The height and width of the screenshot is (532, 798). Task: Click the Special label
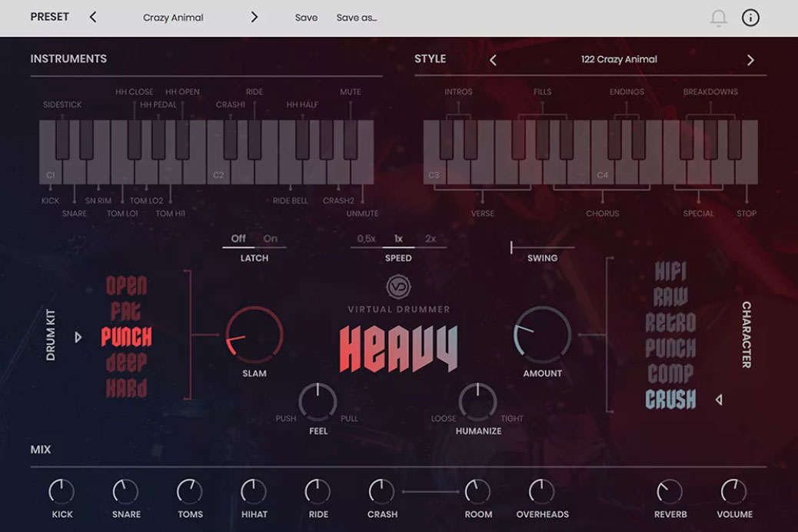[x=698, y=213]
